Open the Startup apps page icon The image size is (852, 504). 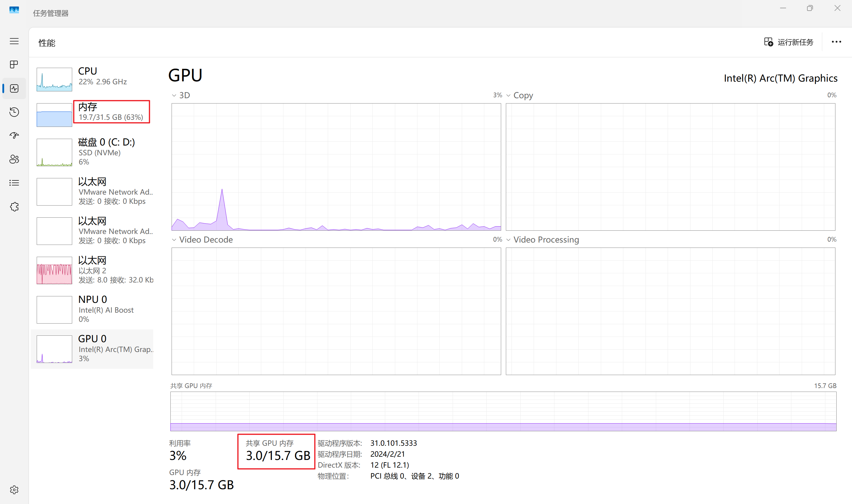14,135
